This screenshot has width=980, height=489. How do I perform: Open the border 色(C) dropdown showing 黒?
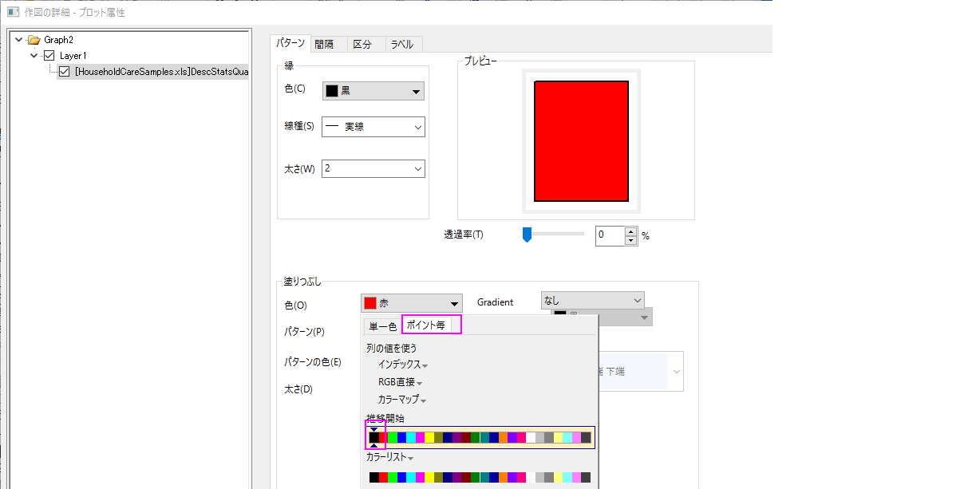[x=373, y=91]
